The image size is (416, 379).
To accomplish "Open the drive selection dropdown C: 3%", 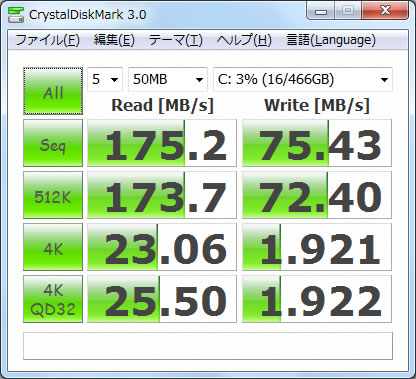I will 303,79.
